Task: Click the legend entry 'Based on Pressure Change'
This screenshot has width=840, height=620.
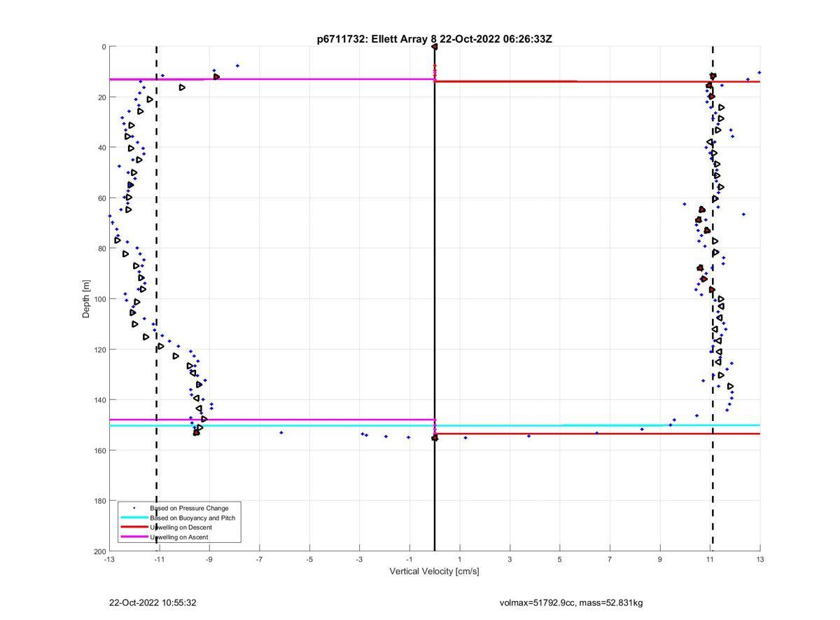Action: [189, 508]
